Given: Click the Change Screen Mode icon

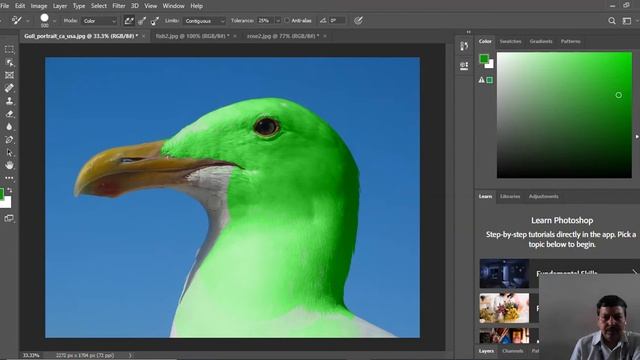Looking at the screenshot, I should coord(9,218).
